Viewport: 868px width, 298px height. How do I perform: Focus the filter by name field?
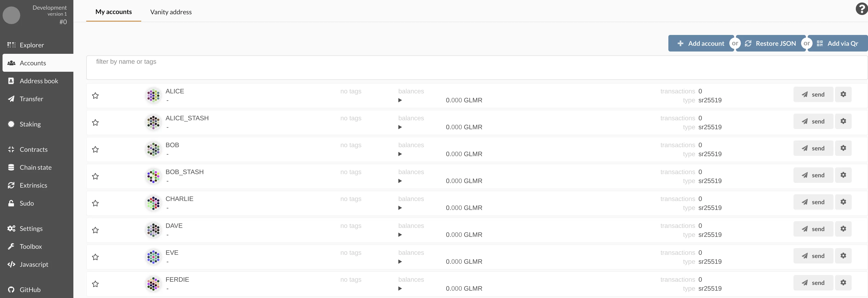477,67
